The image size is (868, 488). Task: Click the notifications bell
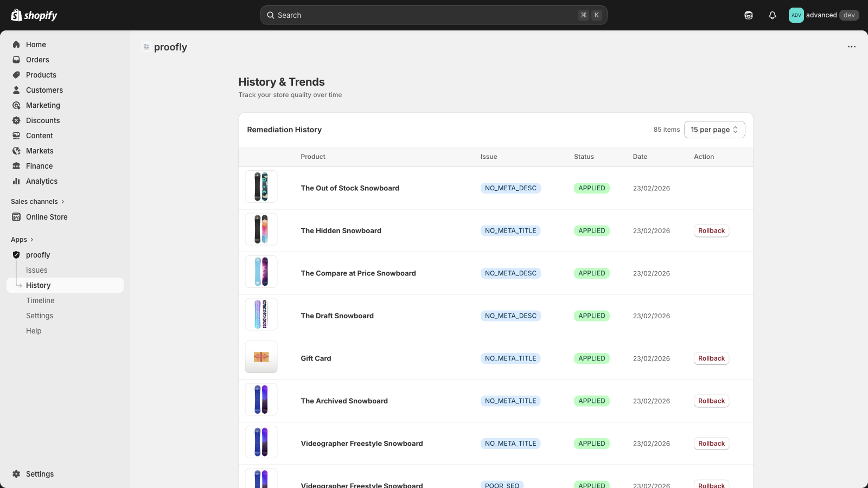coord(772,15)
